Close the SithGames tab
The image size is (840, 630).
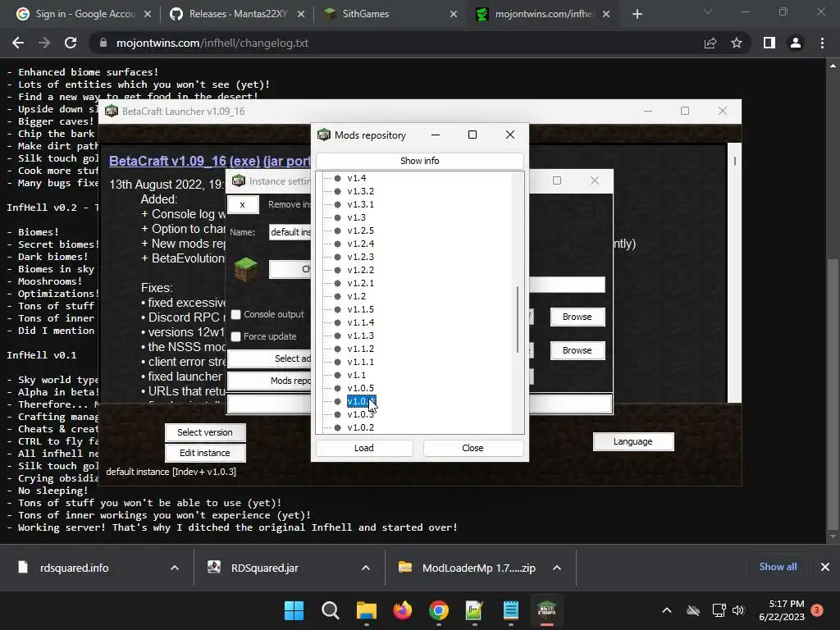point(453,14)
